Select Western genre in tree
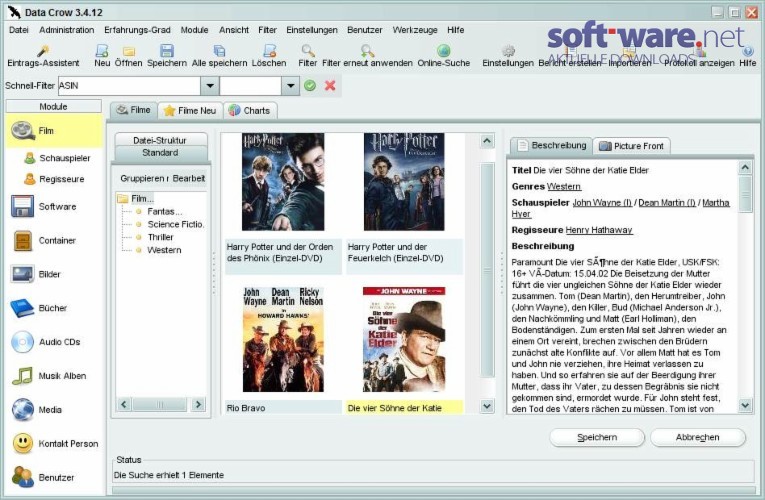The height and width of the screenshot is (500, 765). click(164, 250)
